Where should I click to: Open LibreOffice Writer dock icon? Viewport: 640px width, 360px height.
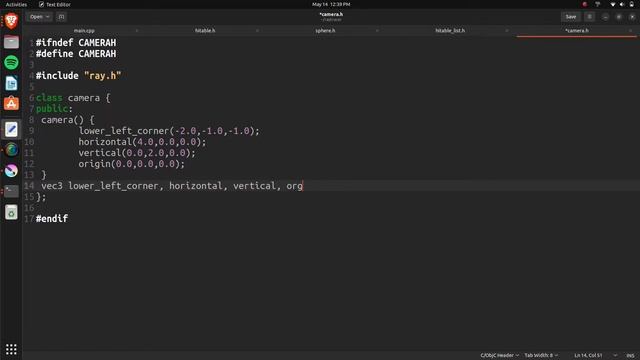coord(11,83)
